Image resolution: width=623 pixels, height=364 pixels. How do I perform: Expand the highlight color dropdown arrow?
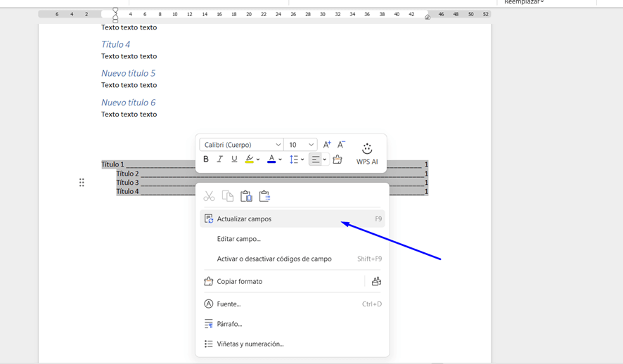point(258,160)
